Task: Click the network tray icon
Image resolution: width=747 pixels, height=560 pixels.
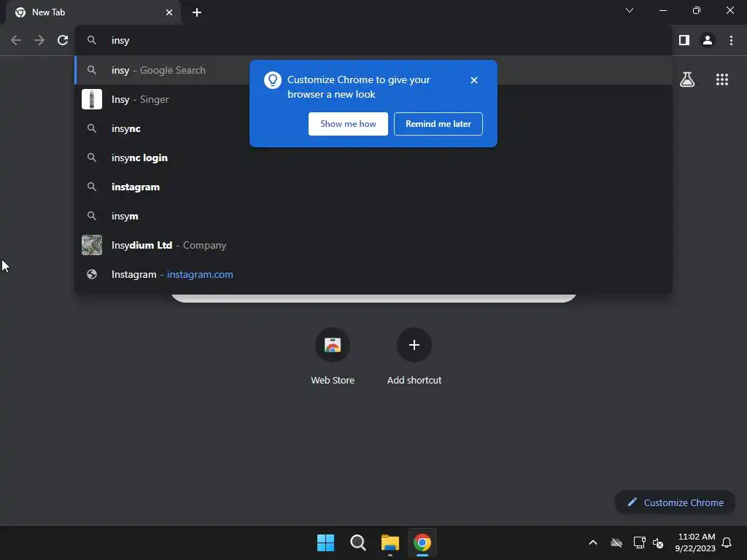Action: click(639, 542)
